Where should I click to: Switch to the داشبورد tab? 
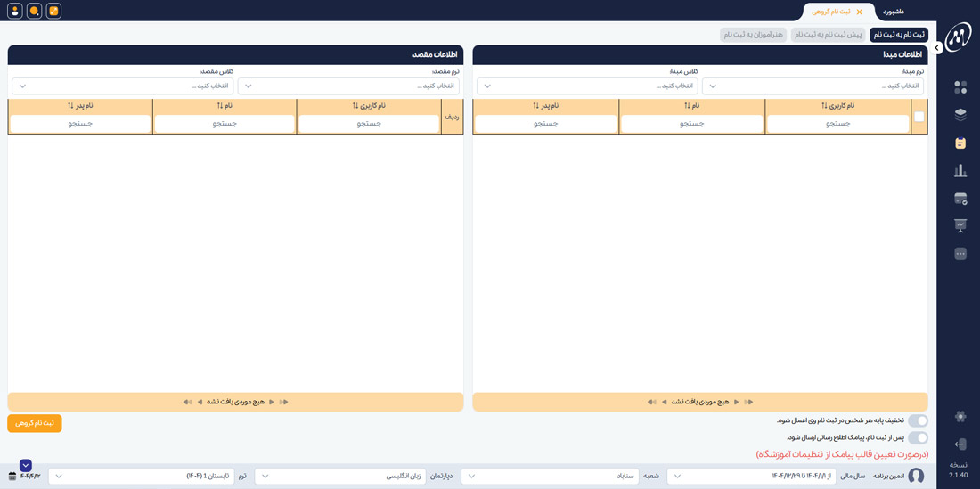click(x=893, y=12)
